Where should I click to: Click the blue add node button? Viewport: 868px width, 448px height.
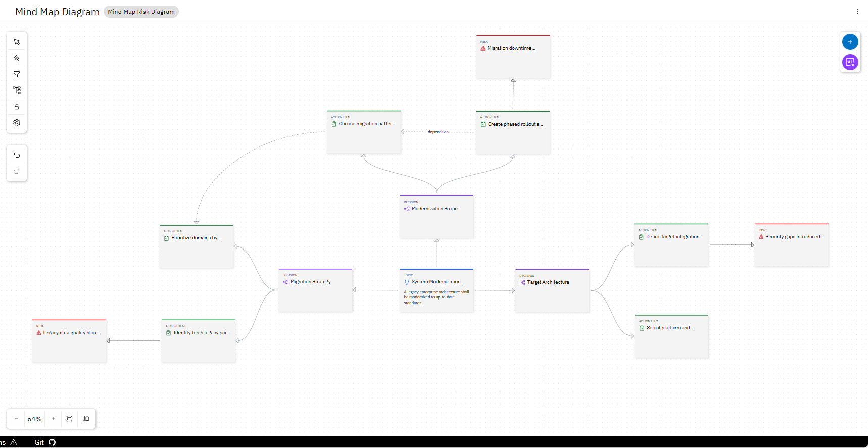tap(850, 42)
